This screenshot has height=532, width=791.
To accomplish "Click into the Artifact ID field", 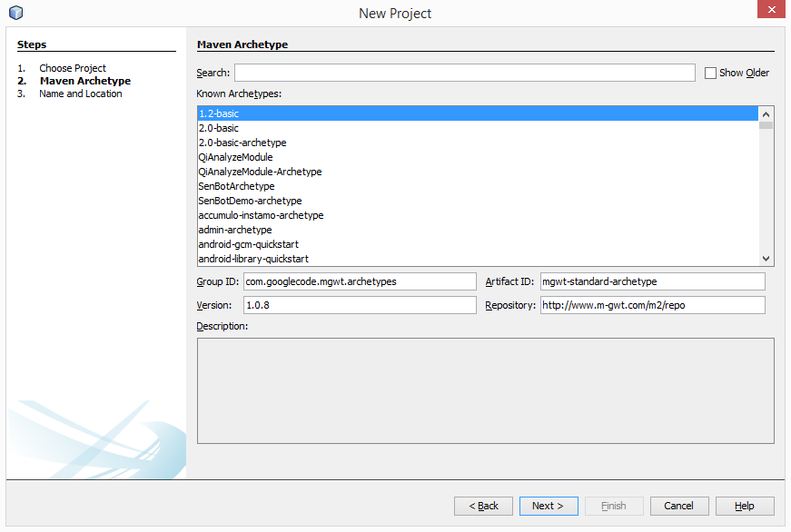I will [x=652, y=281].
